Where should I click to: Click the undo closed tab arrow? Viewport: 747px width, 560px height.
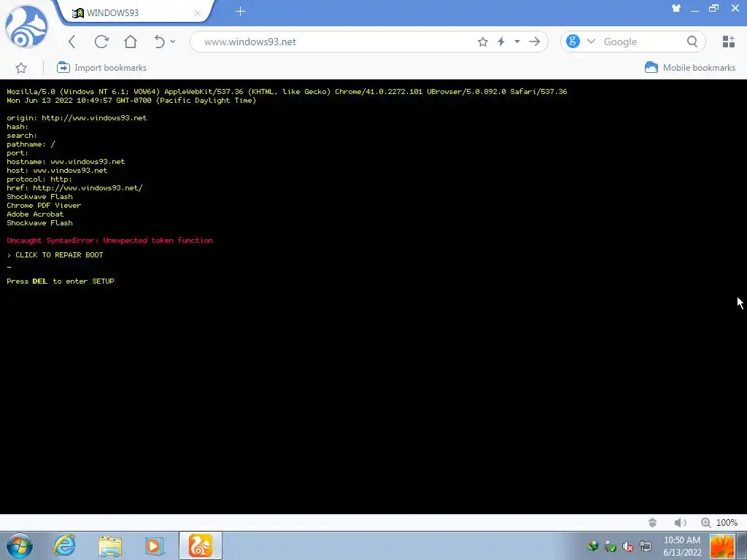159,42
